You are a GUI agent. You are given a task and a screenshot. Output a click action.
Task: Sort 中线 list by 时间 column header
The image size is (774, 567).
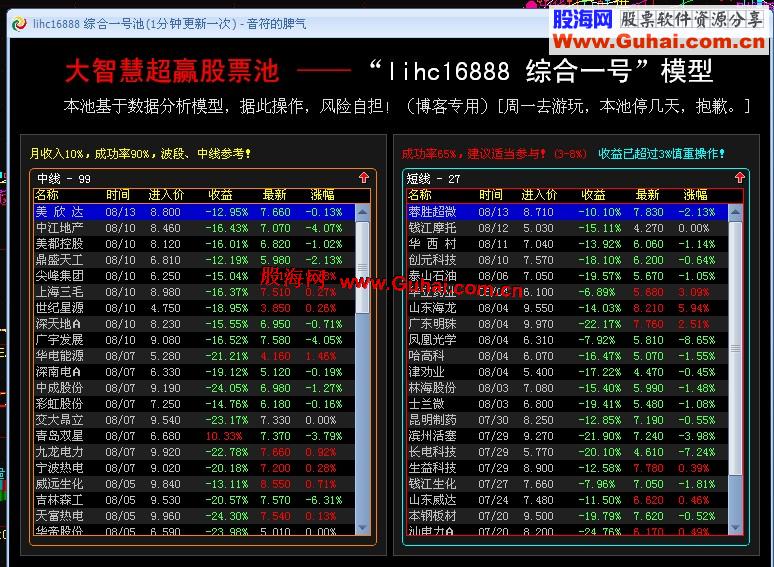[118, 195]
